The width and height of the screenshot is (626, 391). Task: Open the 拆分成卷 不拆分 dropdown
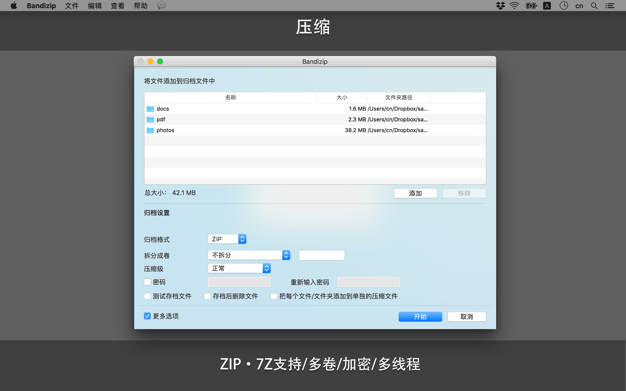(249, 255)
